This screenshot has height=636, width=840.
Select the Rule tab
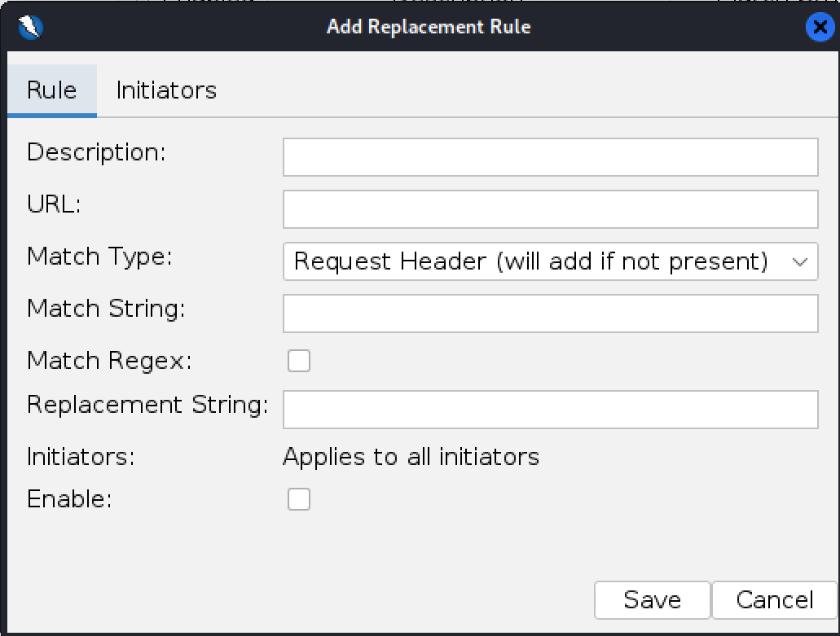click(51, 90)
